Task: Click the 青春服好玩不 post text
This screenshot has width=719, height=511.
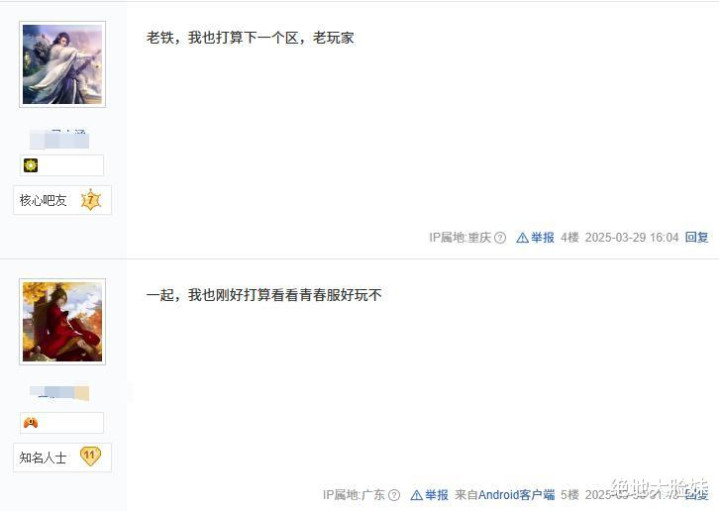Action: (x=340, y=294)
